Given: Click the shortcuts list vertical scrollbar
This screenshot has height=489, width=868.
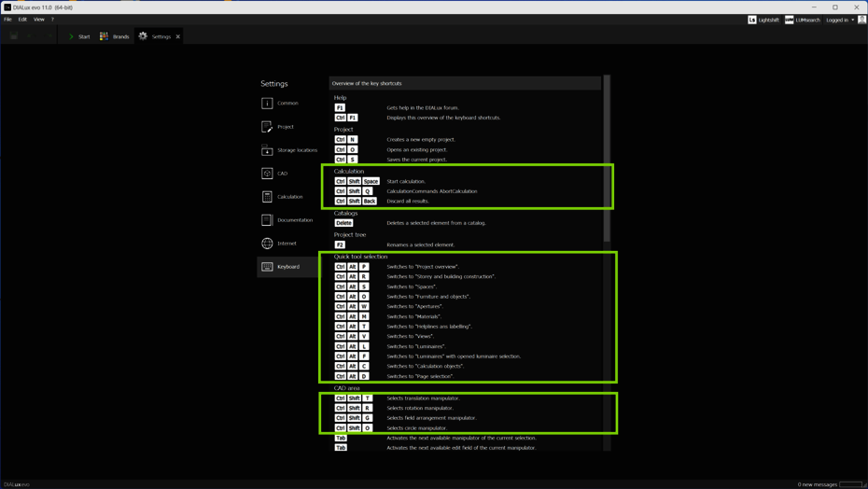Looking at the screenshot, I should coord(607,159).
